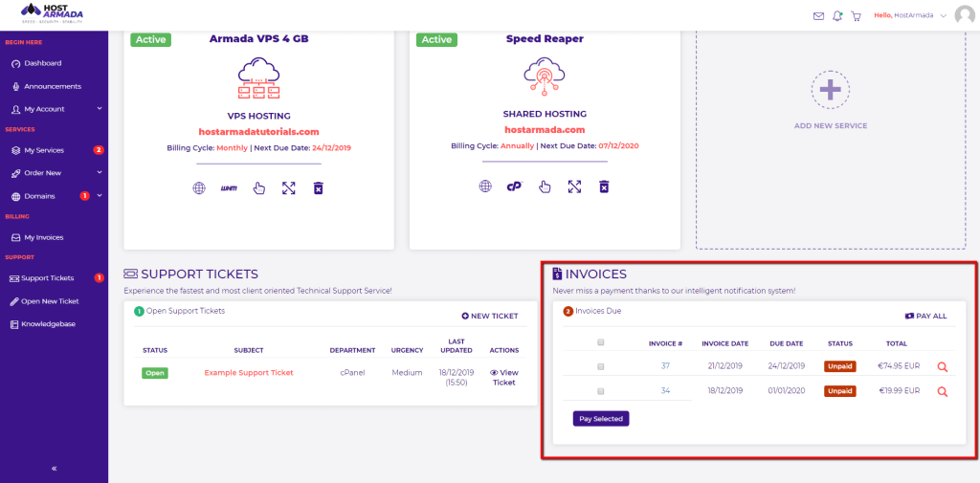Click Active badge on Armada VPS card

click(150, 39)
